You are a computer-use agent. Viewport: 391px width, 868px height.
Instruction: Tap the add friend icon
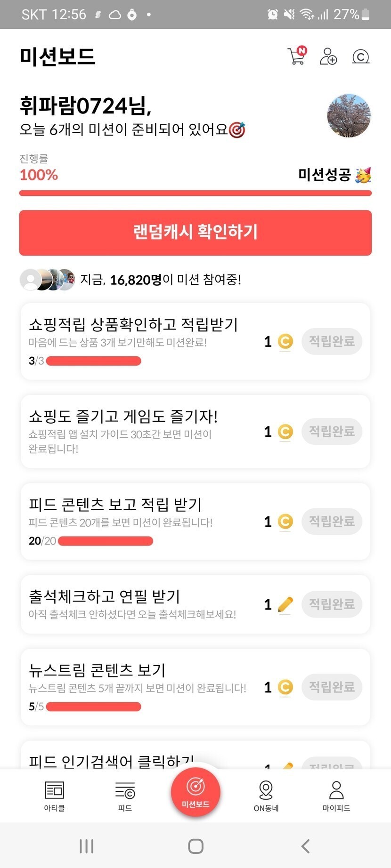coord(328,56)
